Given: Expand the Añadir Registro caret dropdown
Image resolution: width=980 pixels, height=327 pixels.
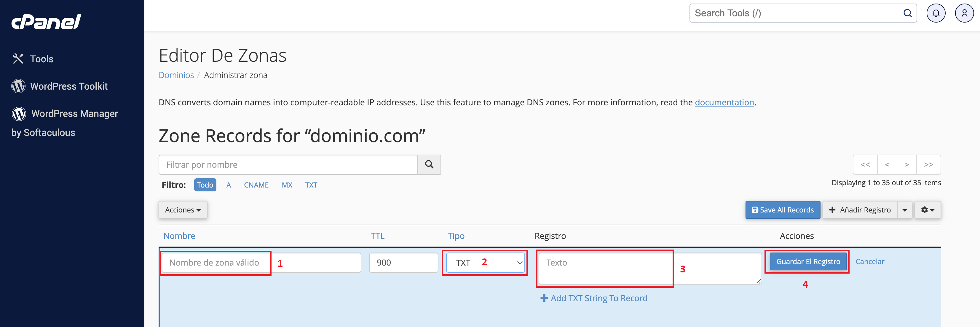Looking at the screenshot, I should (905, 210).
